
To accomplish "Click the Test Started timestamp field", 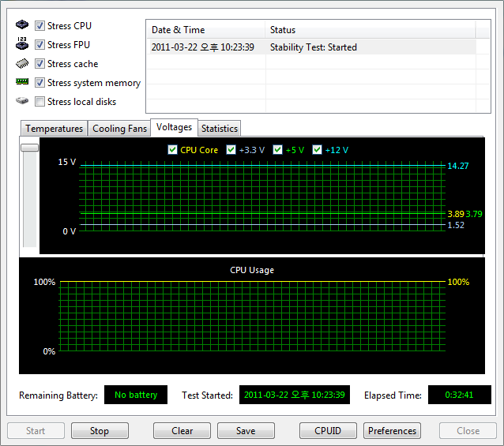I will 295,395.
